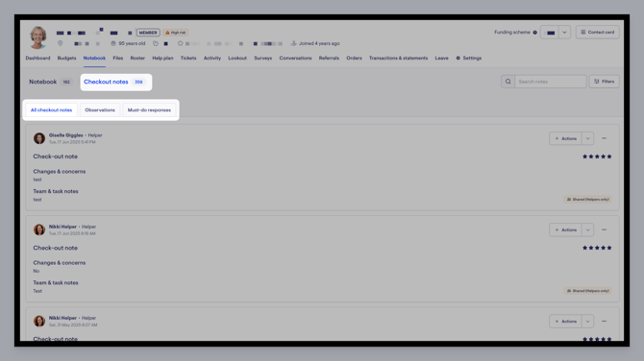Image resolution: width=644 pixels, height=361 pixels.
Task: Click Giselle Giggles' avatar
Action: click(39, 138)
